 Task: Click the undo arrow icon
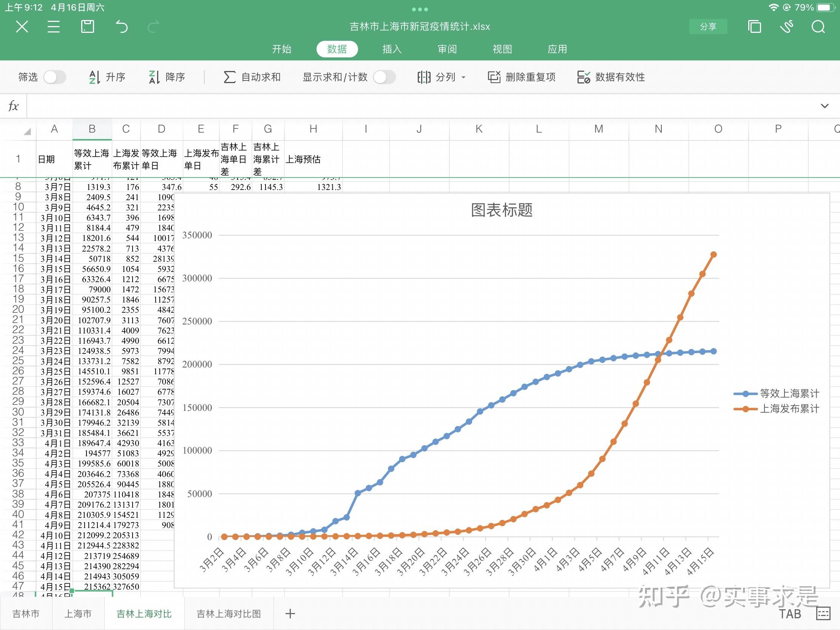click(122, 26)
